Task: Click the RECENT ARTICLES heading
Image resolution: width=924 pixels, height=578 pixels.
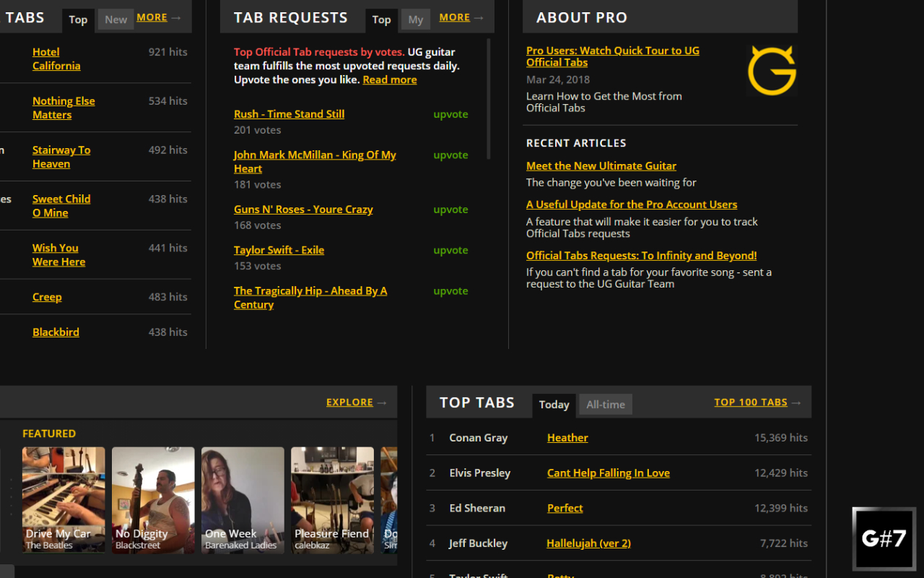Action: pyautogui.click(x=576, y=143)
